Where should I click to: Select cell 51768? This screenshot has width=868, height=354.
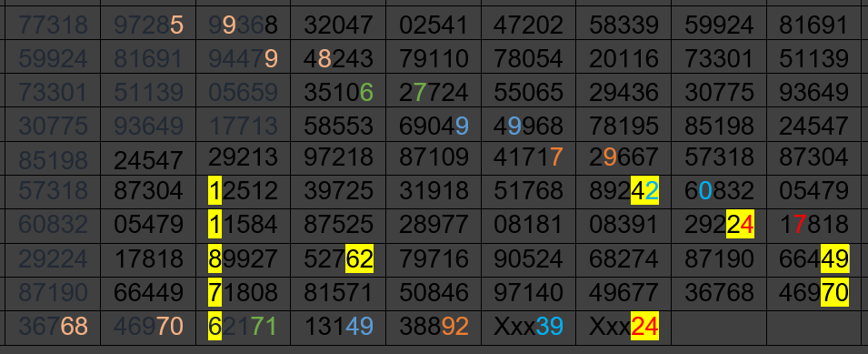[x=529, y=192]
